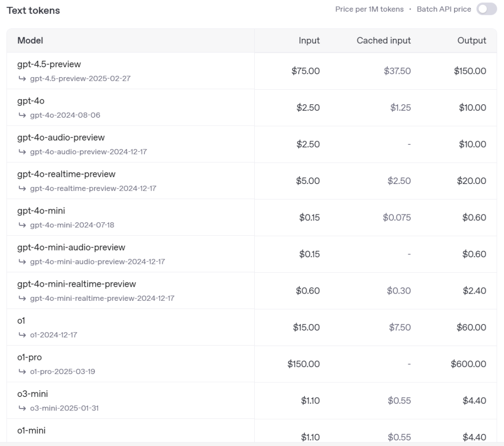The image size is (504, 446).
Task: Click the arrow icon beside gpt-4o-realtime-preview-2024-12-17
Action: coord(22,188)
